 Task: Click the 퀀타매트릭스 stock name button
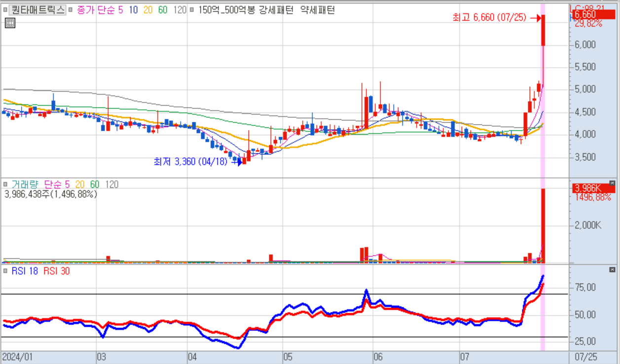(x=37, y=10)
